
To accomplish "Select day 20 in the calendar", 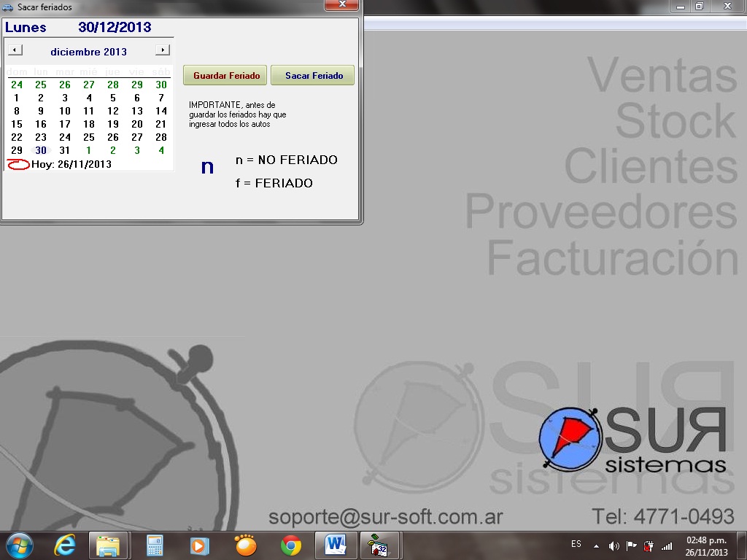I will [x=137, y=124].
